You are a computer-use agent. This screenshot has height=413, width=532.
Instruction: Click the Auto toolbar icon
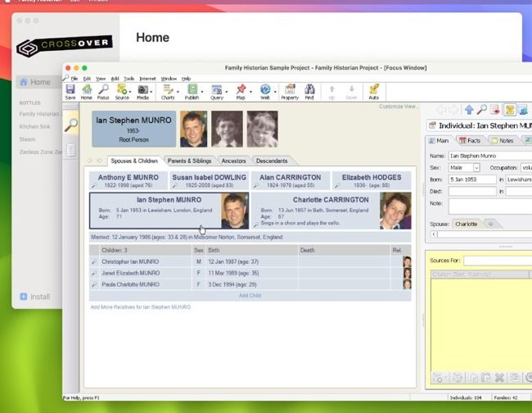point(374,91)
